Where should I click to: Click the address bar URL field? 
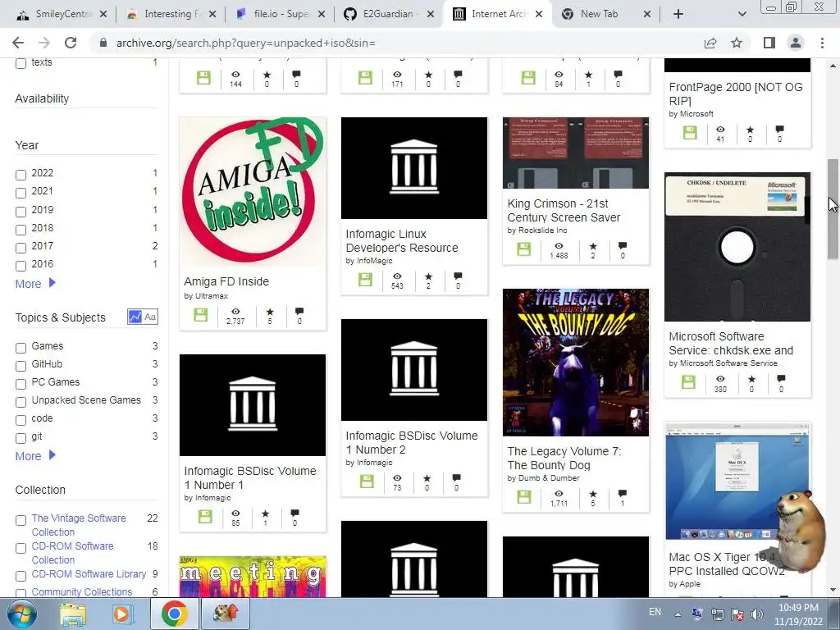coord(396,43)
